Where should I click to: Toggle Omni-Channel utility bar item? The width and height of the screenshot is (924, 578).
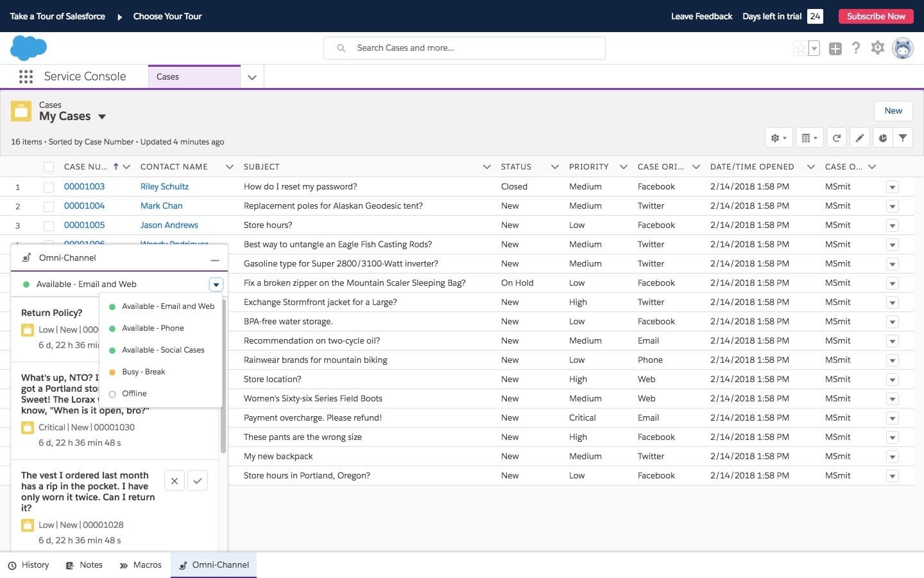[214, 565]
